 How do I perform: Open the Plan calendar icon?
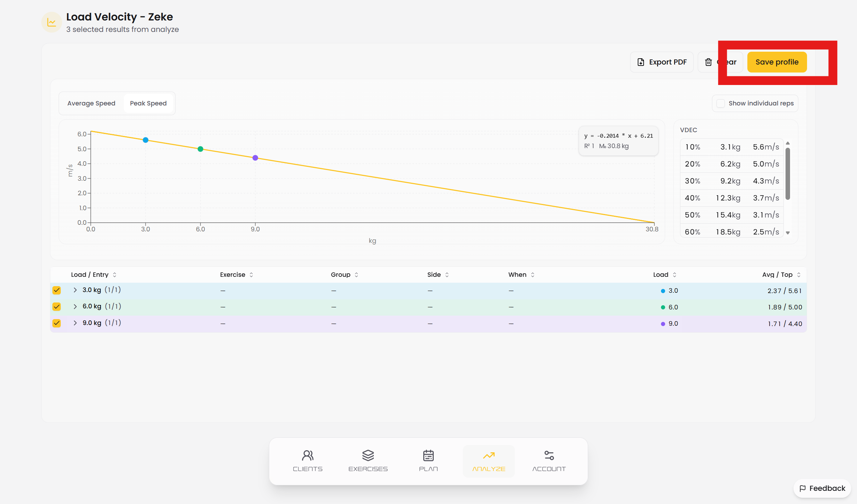click(428, 455)
